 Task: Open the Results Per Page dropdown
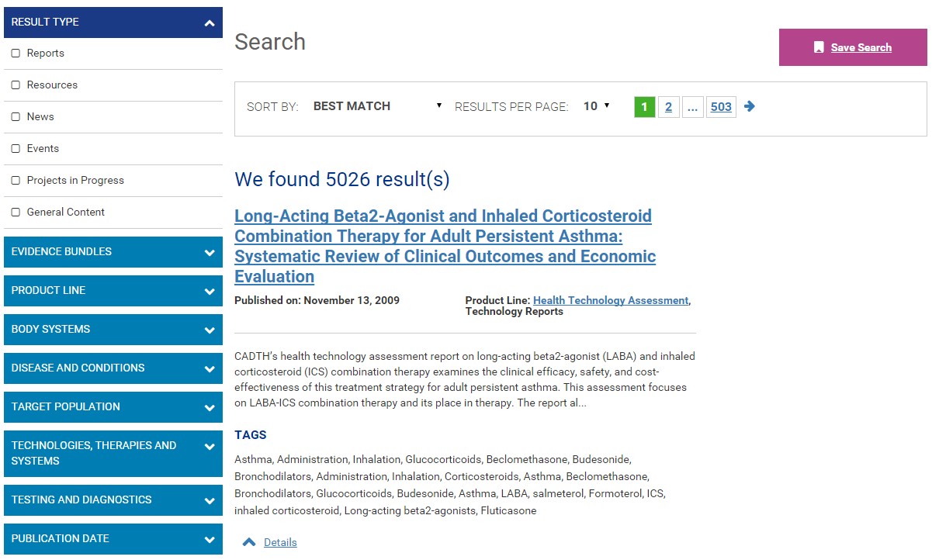(x=596, y=106)
